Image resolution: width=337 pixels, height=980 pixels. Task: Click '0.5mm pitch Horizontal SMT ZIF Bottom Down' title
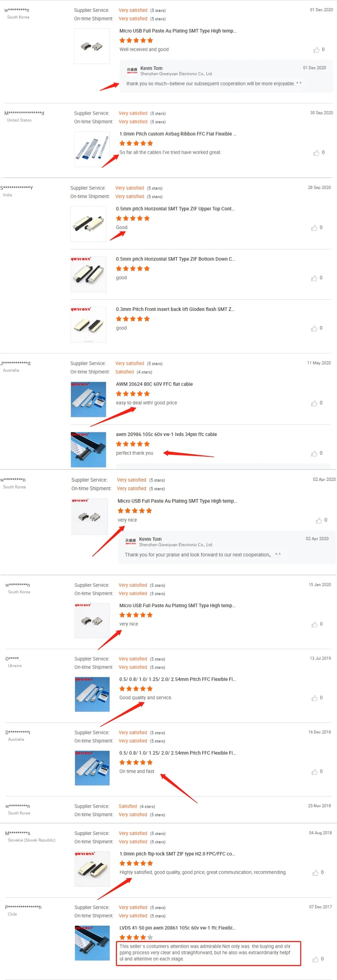pos(175,259)
